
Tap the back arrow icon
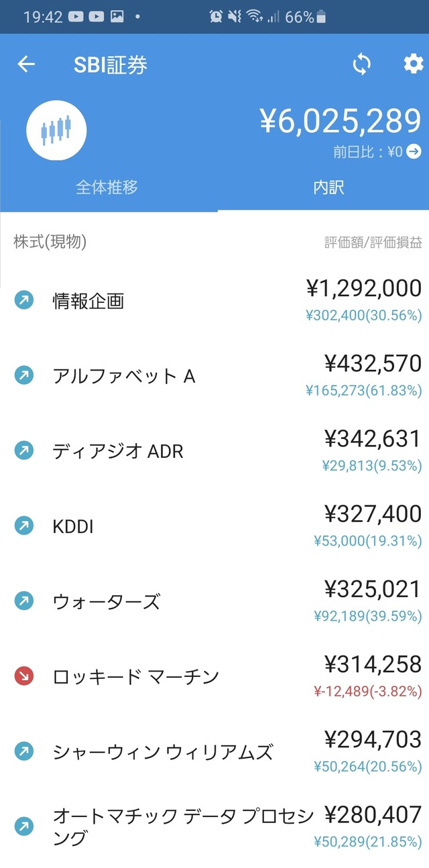tap(26, 64)
